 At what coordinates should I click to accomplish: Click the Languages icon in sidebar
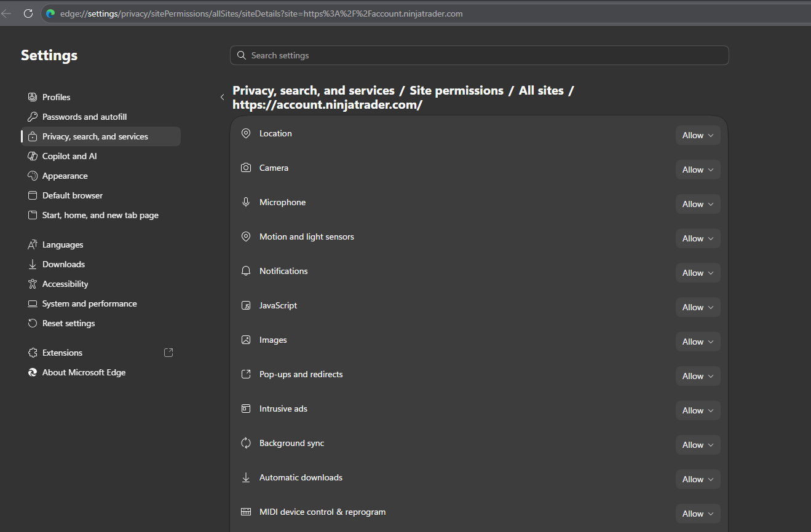pos(33,244)
